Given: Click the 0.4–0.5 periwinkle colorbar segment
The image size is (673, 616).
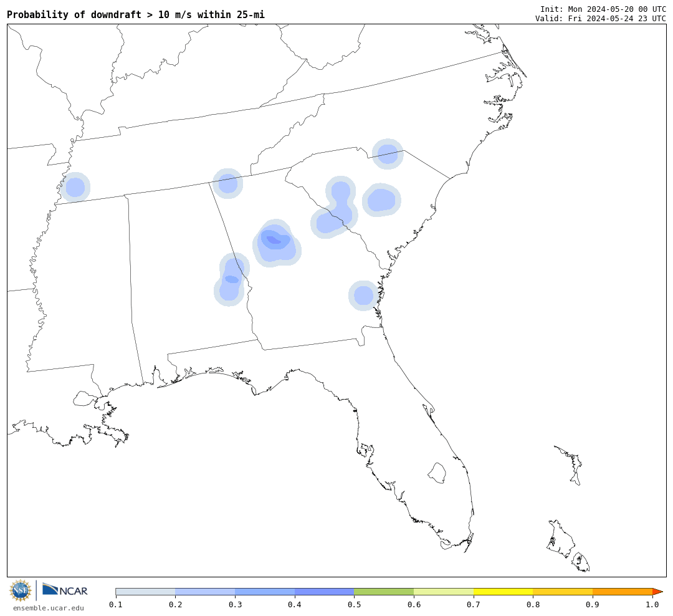Looking at the screenshot, I should pos(325,592).
